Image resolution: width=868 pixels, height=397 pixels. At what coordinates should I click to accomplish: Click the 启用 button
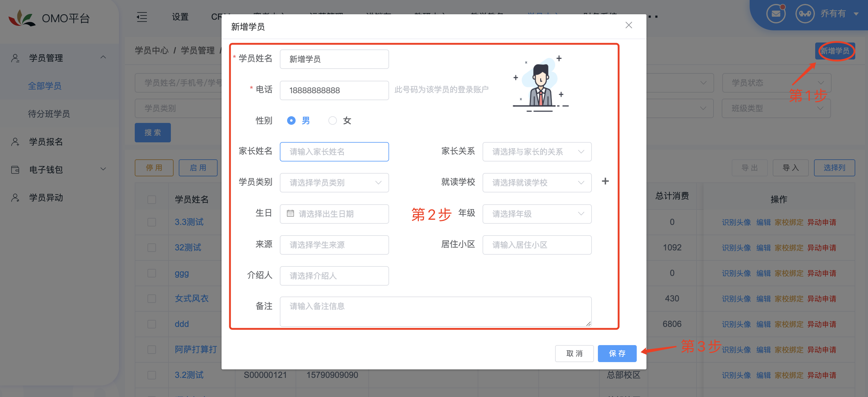coord(198,168)
